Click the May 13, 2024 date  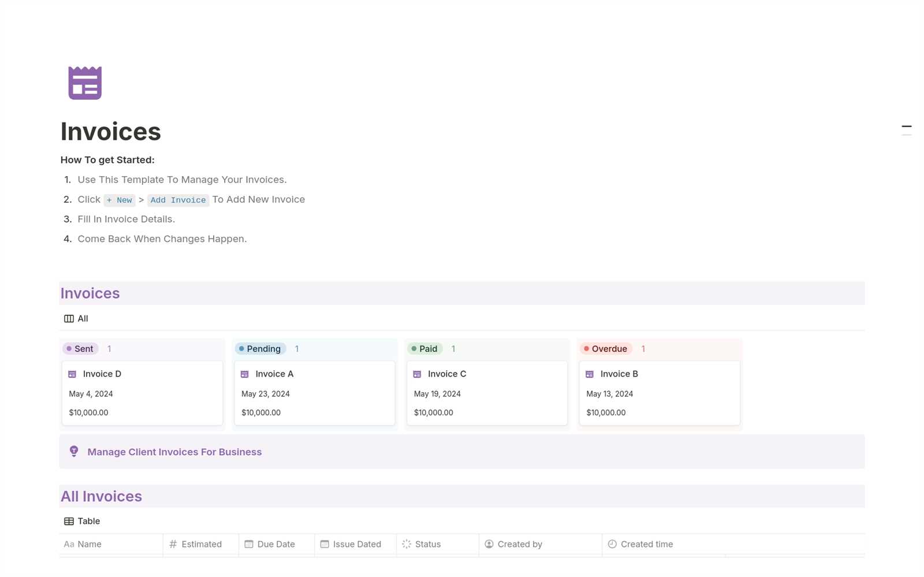[610, 394]
